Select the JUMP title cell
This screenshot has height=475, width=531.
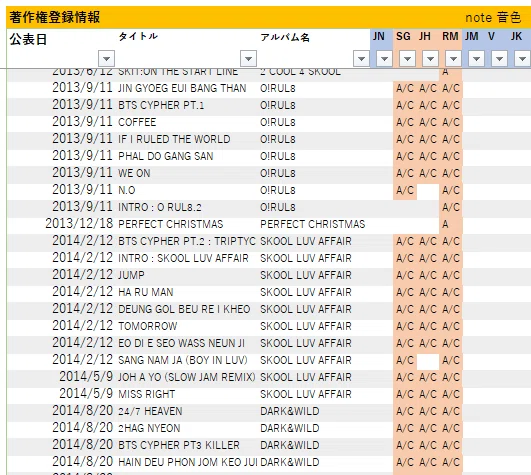(x=131, y=275)
